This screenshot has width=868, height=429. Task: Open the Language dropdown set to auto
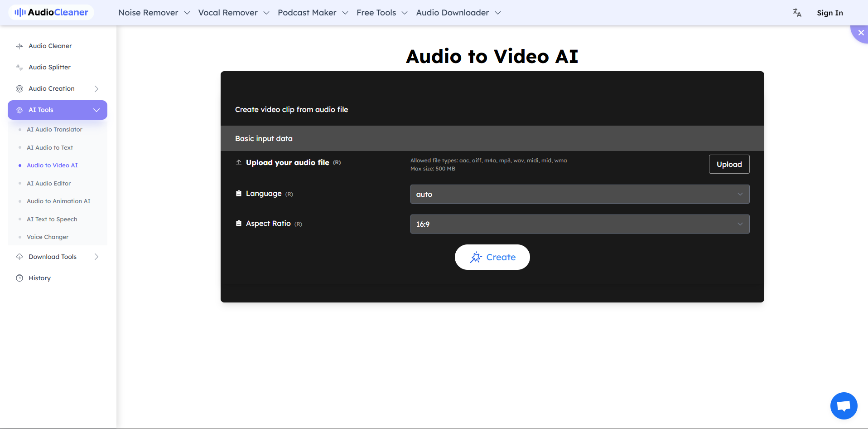(579, 194)
